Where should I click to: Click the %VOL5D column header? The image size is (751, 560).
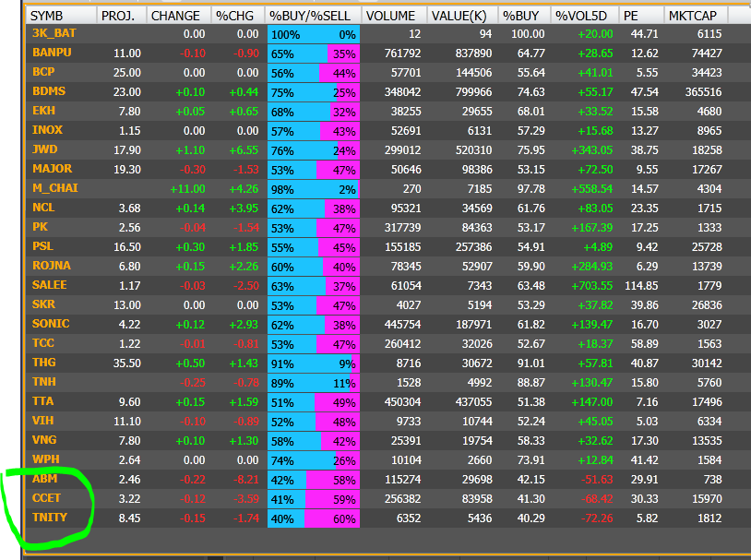(584, 16)
